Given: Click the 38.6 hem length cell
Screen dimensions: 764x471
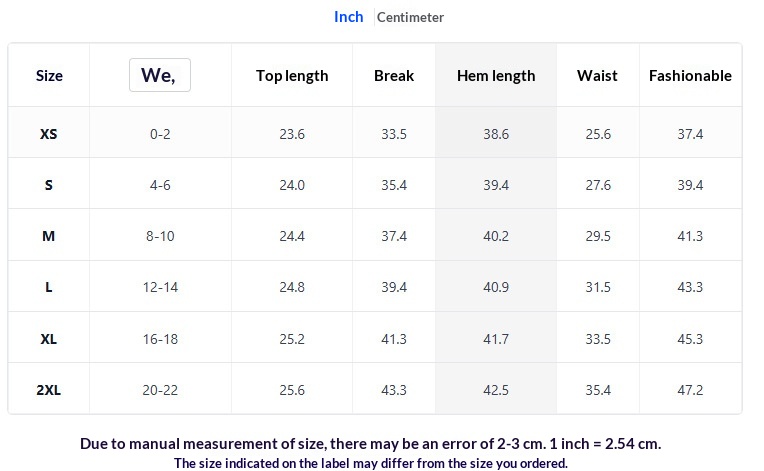Looking at the screenshot, I should click(x=496, y=134).
